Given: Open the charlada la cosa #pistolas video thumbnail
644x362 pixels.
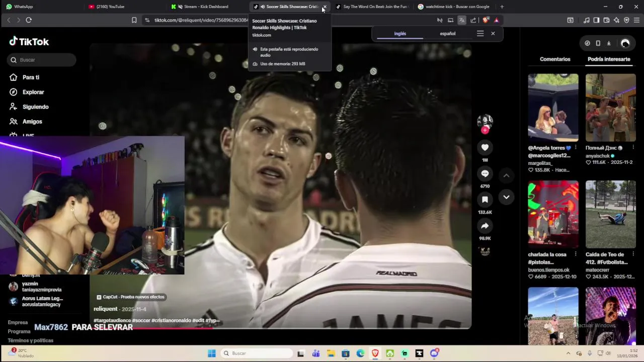Looking at the screenshot, I should (x=553, y=214).
